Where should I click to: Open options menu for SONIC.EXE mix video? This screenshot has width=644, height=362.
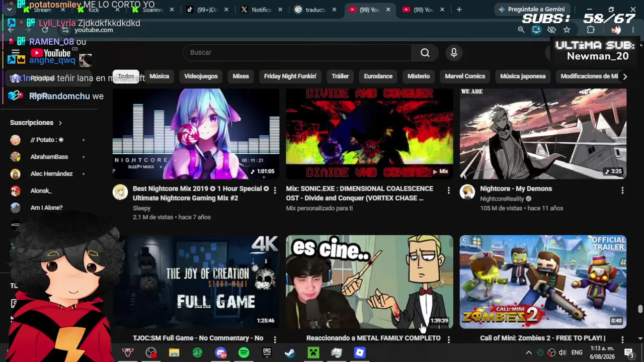click(x=448, y=191)
